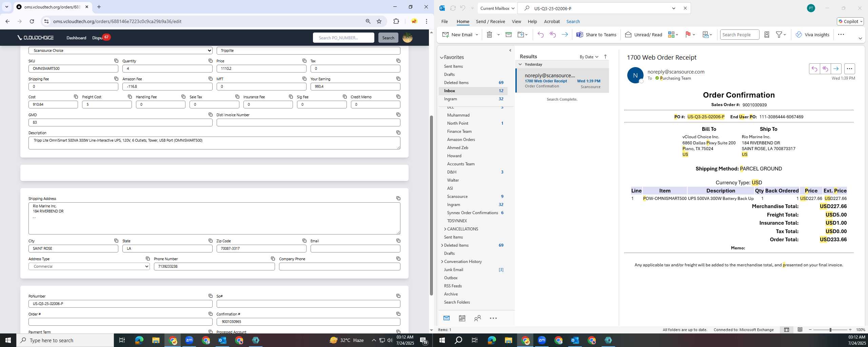
Task: Open Outlook Address Book icon
Action: click(x=767, y=35)
